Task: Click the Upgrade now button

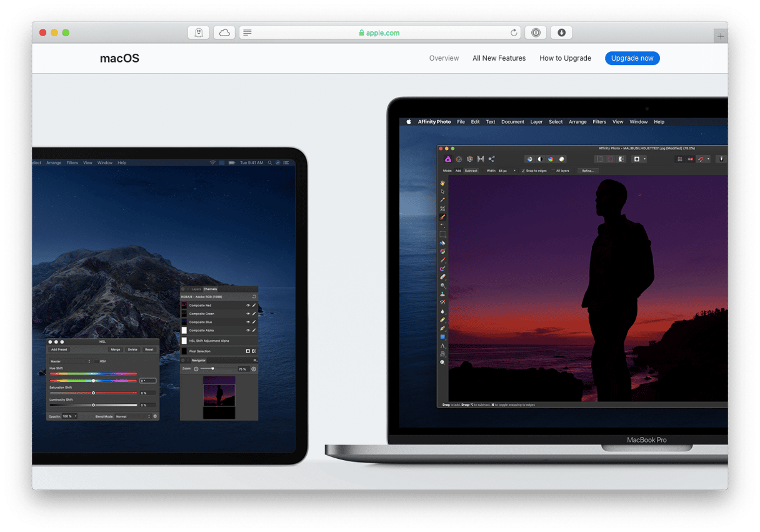Action: tap(632, 58)
